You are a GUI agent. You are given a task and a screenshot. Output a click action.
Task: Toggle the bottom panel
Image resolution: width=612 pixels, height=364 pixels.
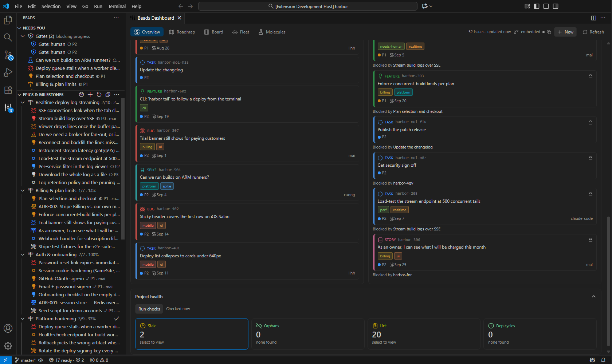546,6
